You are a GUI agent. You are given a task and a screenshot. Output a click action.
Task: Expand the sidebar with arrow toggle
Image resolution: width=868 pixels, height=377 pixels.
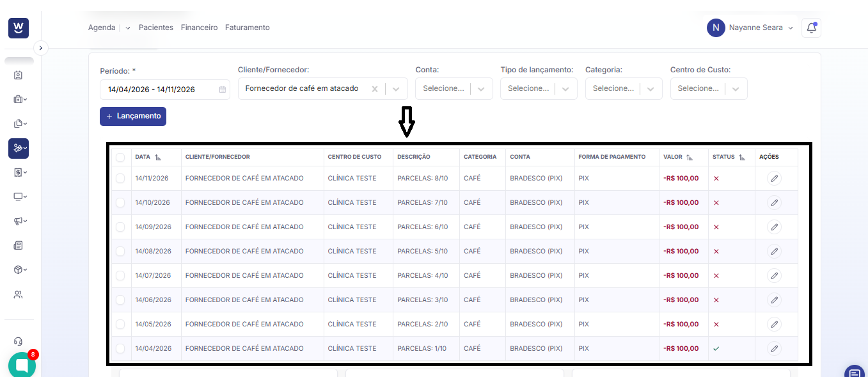[x=41, y=47]
